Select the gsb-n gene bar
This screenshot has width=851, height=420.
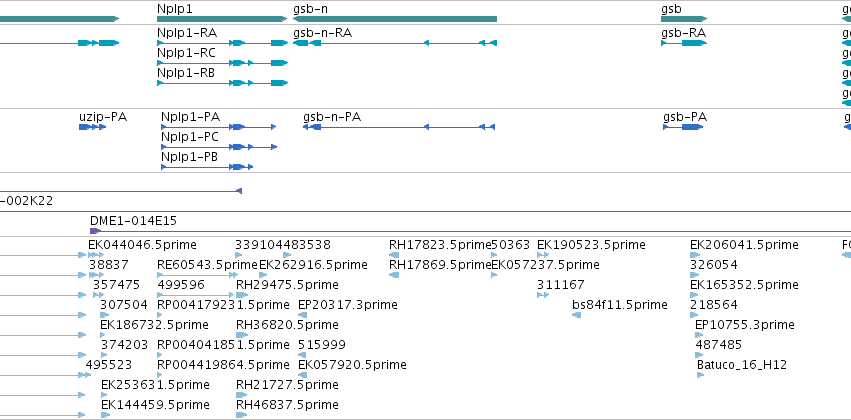(x=395, y=19)
